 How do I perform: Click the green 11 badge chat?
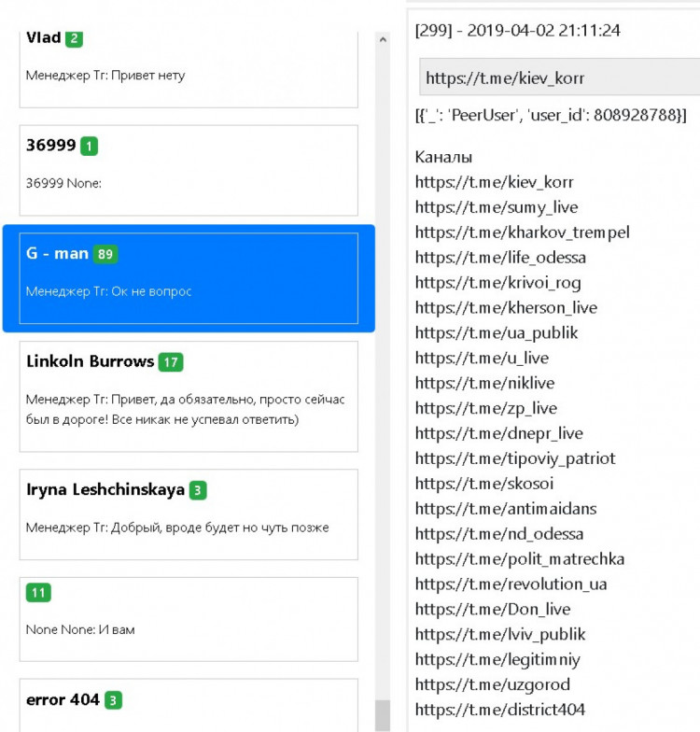point(38,593)
